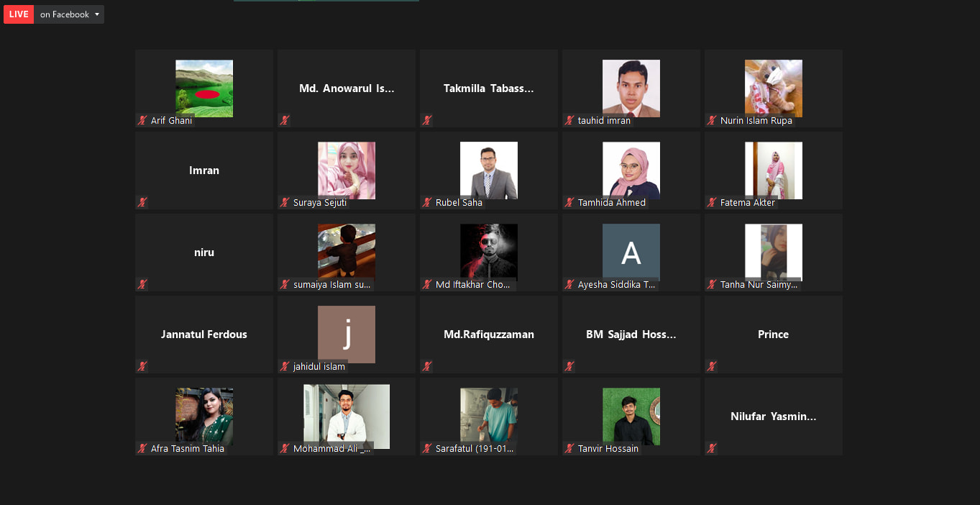Click Suraya Sejuti's muted microphone icon
The image size is (980, 505).
285,202
